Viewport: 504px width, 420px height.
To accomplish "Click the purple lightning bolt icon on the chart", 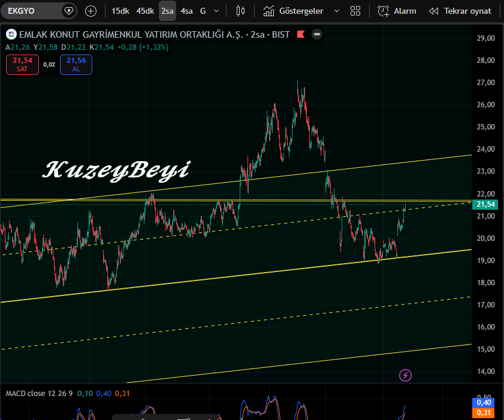I will [405, 375].
